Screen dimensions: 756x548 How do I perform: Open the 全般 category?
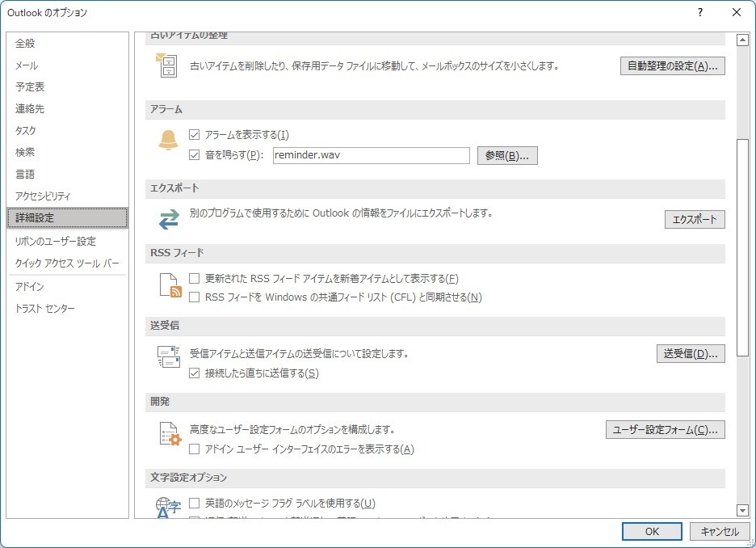[x=68, y=44]
